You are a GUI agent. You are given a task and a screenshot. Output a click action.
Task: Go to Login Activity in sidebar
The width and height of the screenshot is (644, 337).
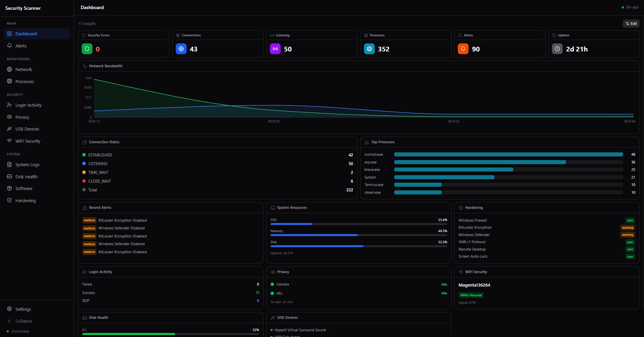28,105
